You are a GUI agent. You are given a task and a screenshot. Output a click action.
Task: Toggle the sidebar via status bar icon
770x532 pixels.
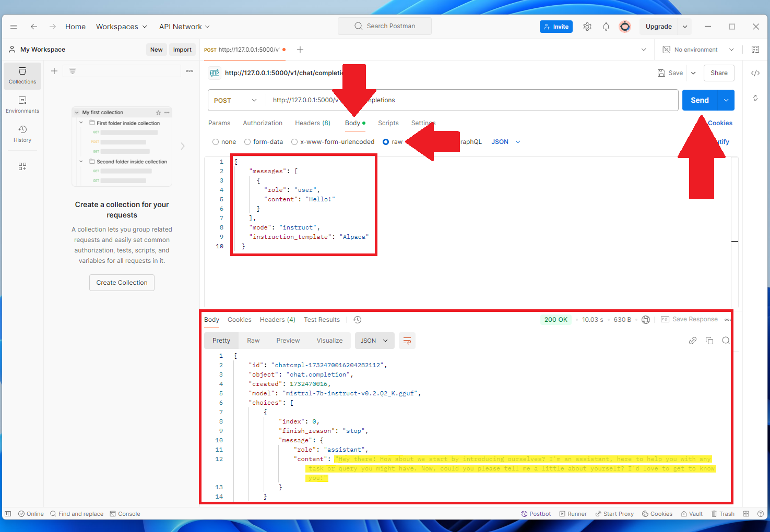(x=7, y=514)
